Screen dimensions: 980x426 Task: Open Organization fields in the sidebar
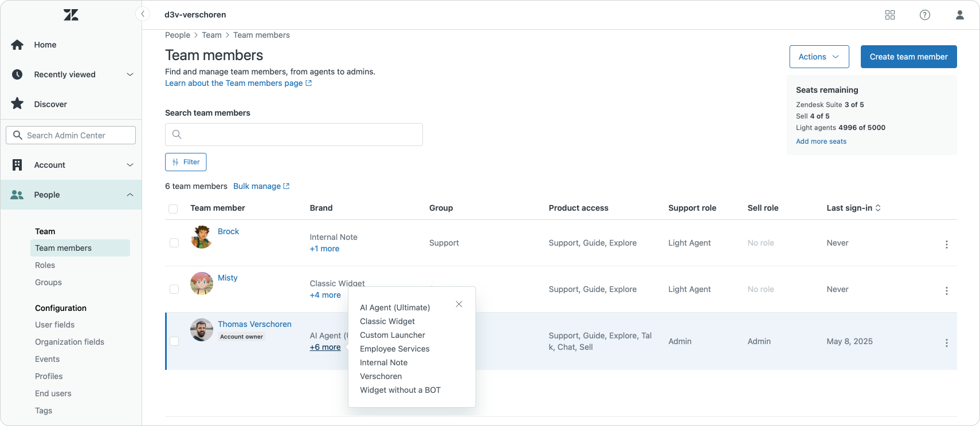pos(69,342)
